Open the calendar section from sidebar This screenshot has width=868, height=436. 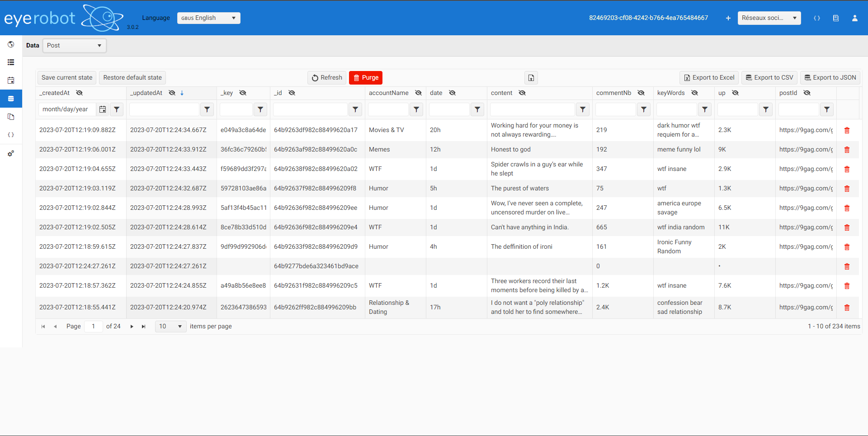(11, 80)
